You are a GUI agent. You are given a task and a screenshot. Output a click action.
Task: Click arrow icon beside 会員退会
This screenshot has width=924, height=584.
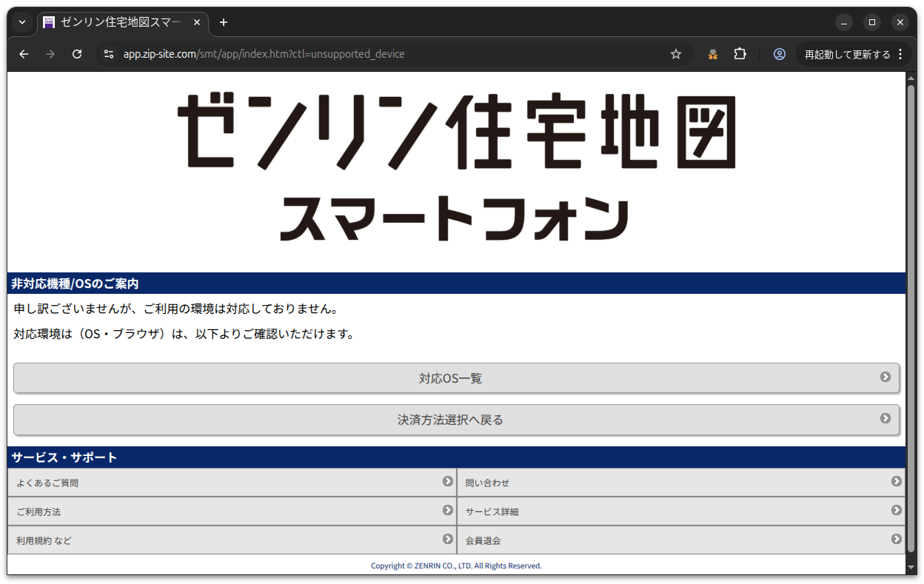(897, 539)
